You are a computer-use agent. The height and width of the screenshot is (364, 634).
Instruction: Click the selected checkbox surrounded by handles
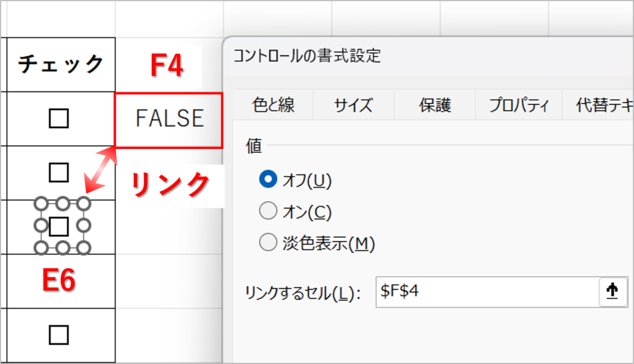tap(59, 225)
